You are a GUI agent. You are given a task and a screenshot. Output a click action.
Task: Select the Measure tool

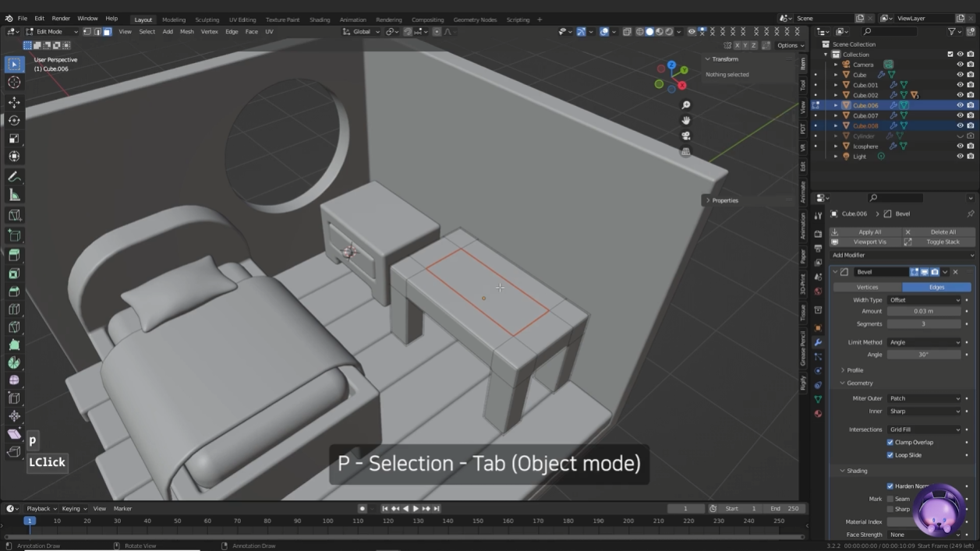point(14,195)
